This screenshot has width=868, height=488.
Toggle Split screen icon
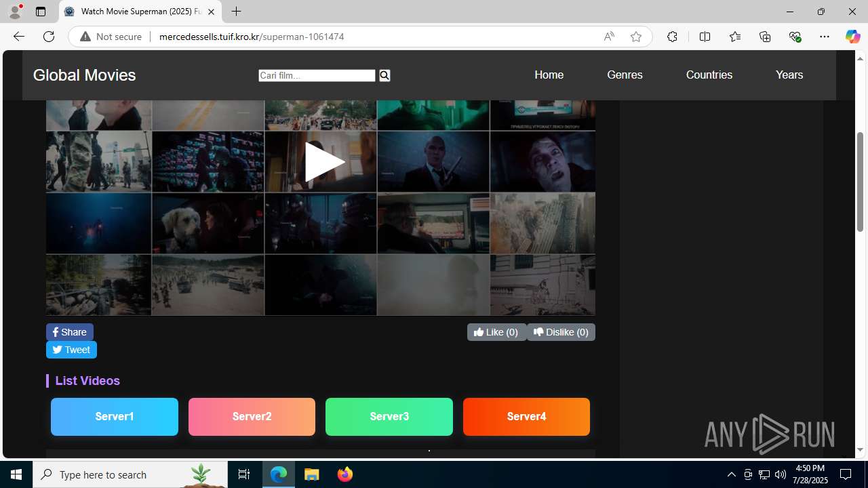coord(705,37)
